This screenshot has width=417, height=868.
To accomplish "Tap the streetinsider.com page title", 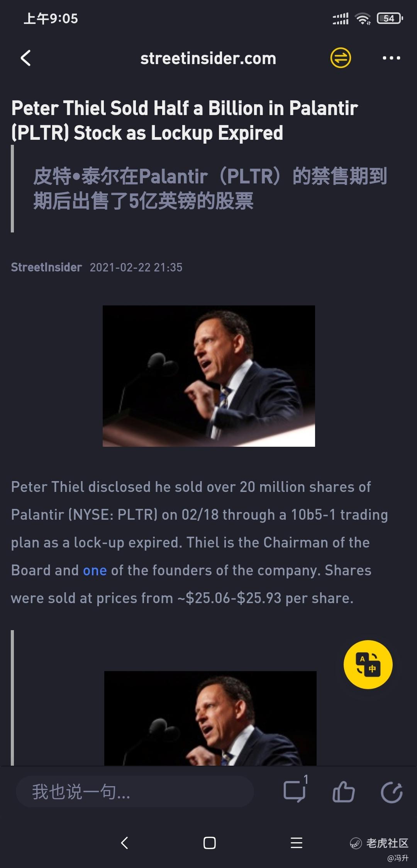I will click(x=208, y=58).
